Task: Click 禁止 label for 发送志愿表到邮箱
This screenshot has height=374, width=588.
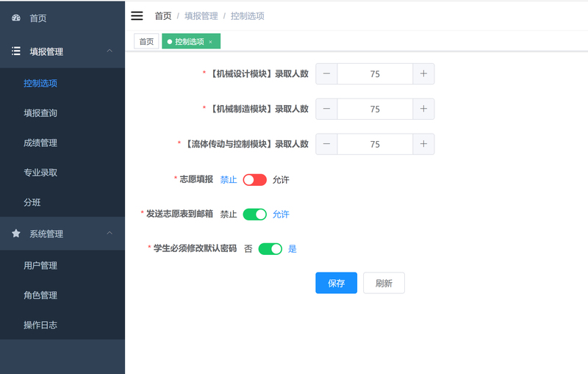Action: 229,215
